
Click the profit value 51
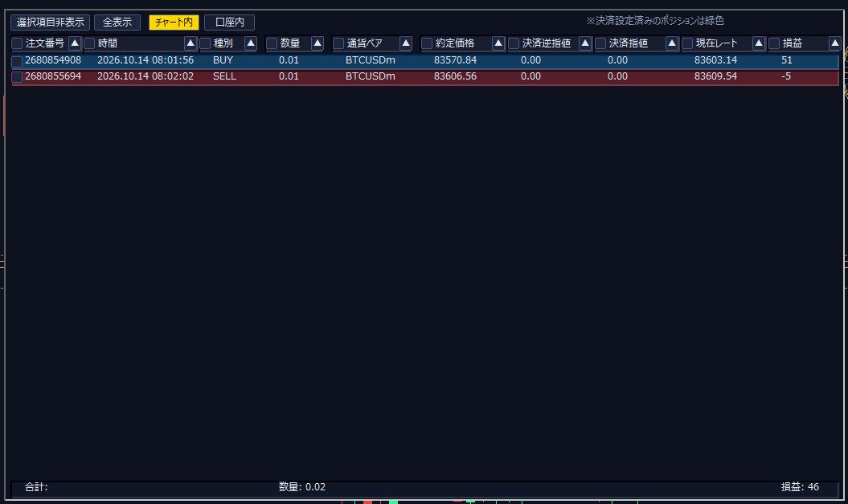786,60
